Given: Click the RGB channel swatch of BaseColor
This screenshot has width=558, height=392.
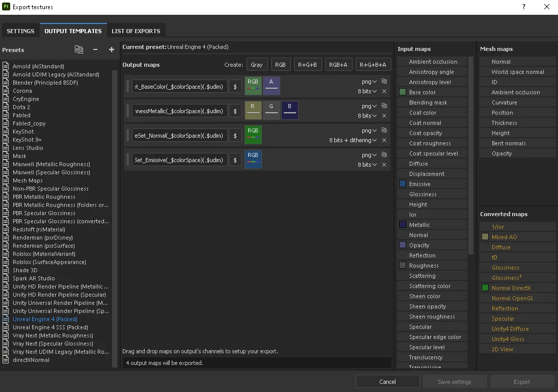Looking at the screenshot, I should (x=253, y=86).
